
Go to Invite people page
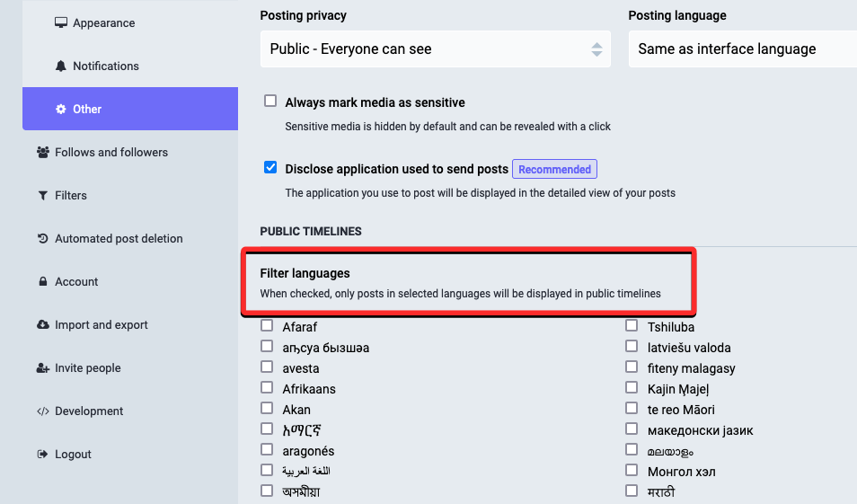tap(87, 368)
